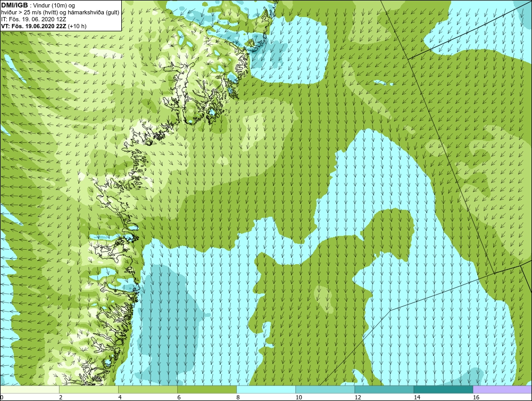Click the 10–12 m/s turquoise swatch
Screen dimensions: 532x401
(x=325, y=389)
